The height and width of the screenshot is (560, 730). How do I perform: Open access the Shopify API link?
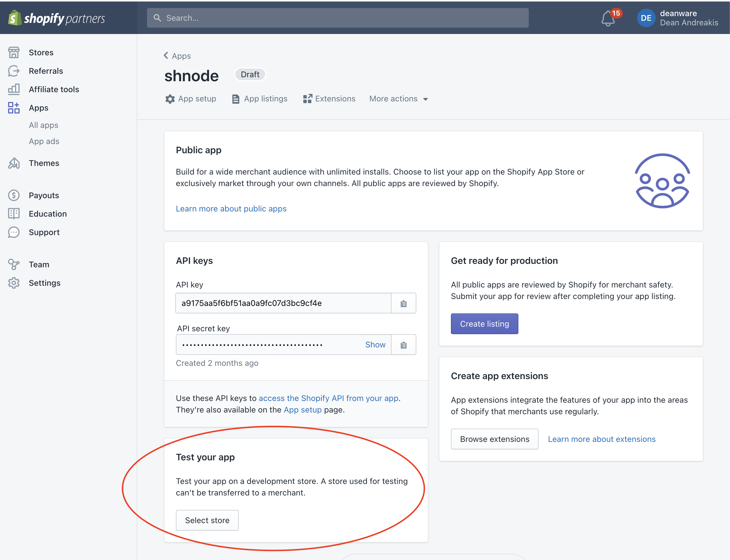328,398
